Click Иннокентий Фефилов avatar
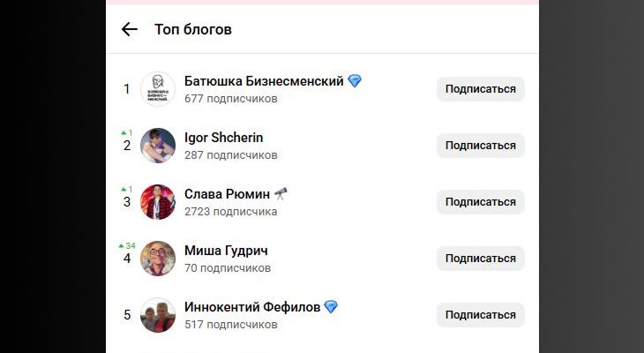Image resolution: width=644 pixels, height=353 pixels. coord(158,315)
